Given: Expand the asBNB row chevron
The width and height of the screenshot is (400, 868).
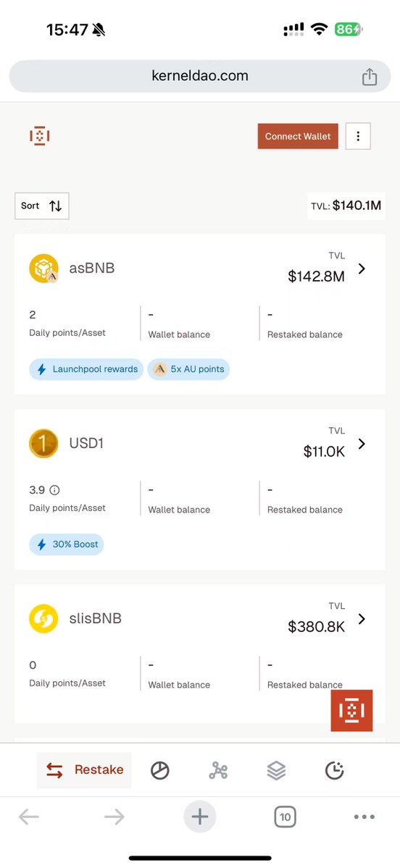Looking at the screenshot, I should 362,269.
